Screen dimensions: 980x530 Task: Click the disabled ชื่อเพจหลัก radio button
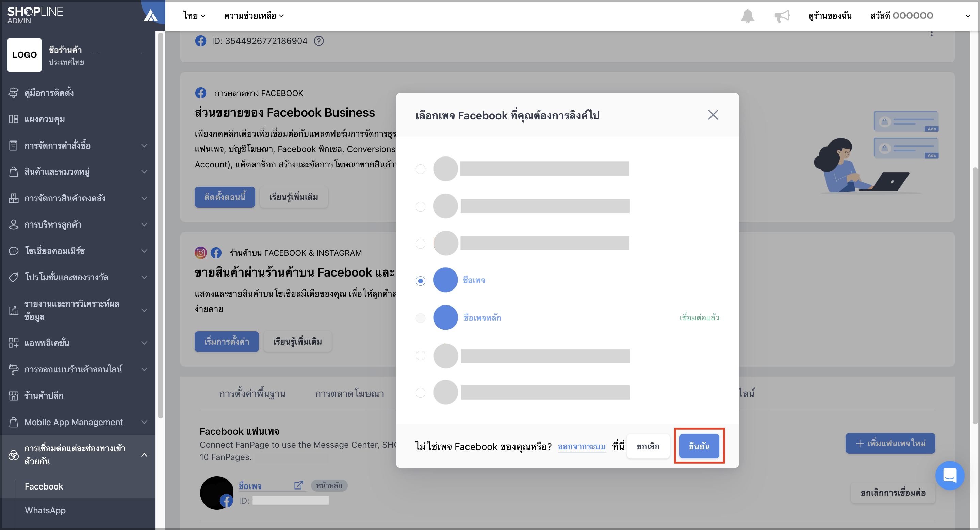pos(420,318)
